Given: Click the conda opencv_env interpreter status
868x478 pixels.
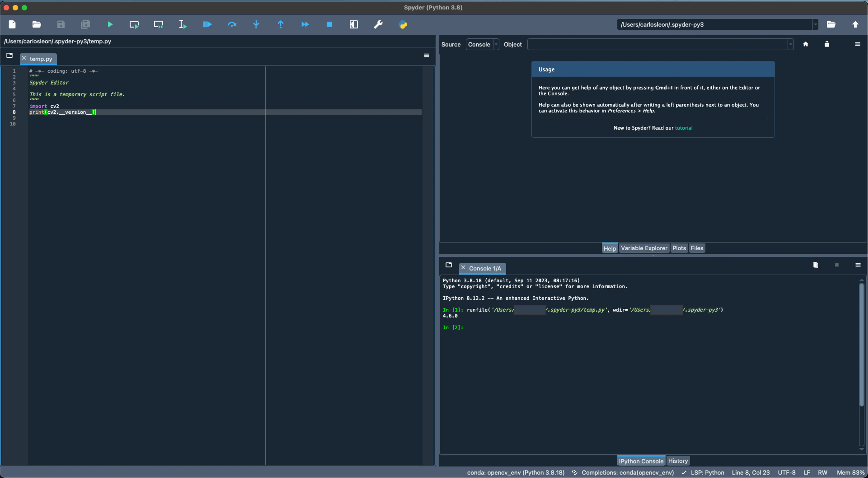Looking at the screenshot, I should coord(515,473).
